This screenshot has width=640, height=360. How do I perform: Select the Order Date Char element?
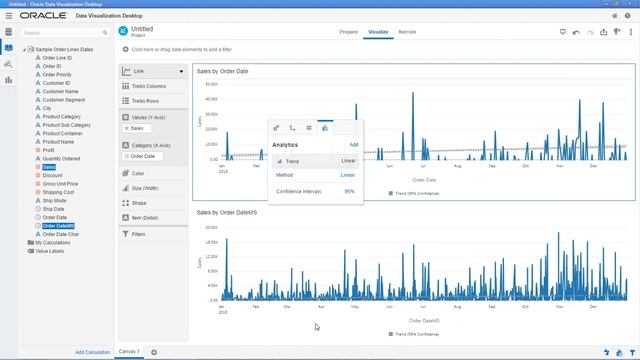pyautogui.click(x=61, y=234)
